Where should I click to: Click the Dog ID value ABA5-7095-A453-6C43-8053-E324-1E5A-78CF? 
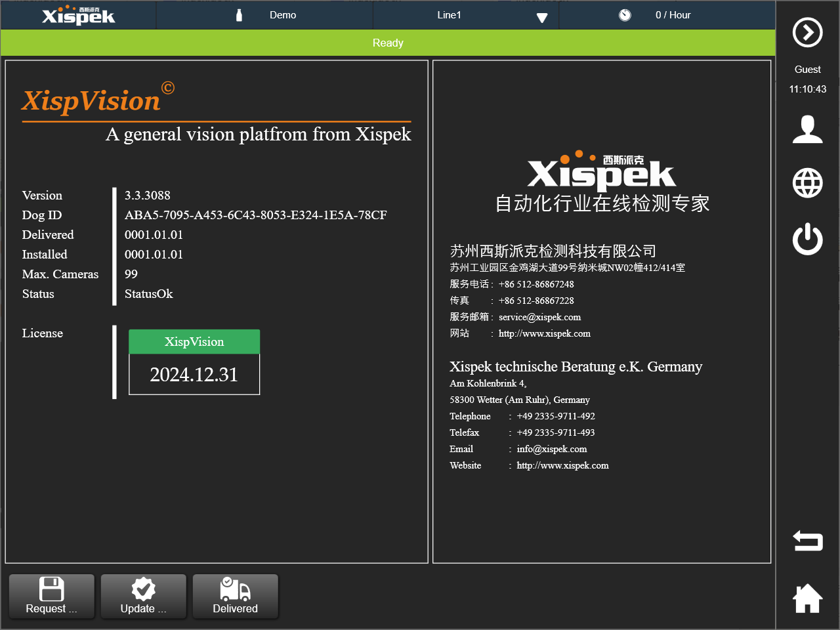pos(256,215)
